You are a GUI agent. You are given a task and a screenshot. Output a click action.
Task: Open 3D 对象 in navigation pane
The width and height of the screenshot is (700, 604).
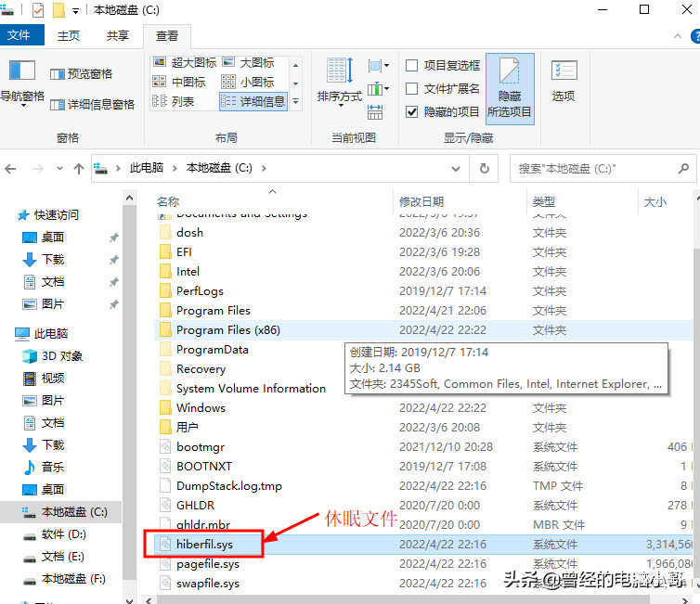(x=61, y=356)
